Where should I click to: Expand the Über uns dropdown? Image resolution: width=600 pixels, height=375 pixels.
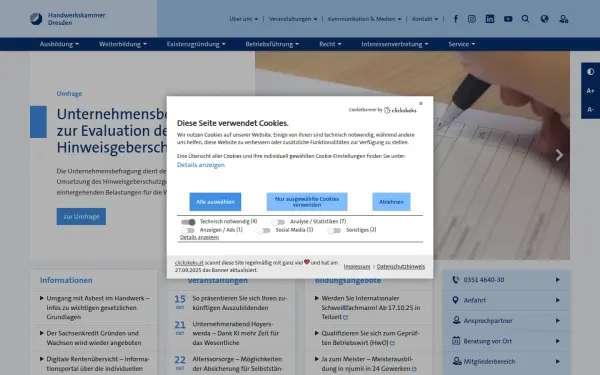click(244, 19)
